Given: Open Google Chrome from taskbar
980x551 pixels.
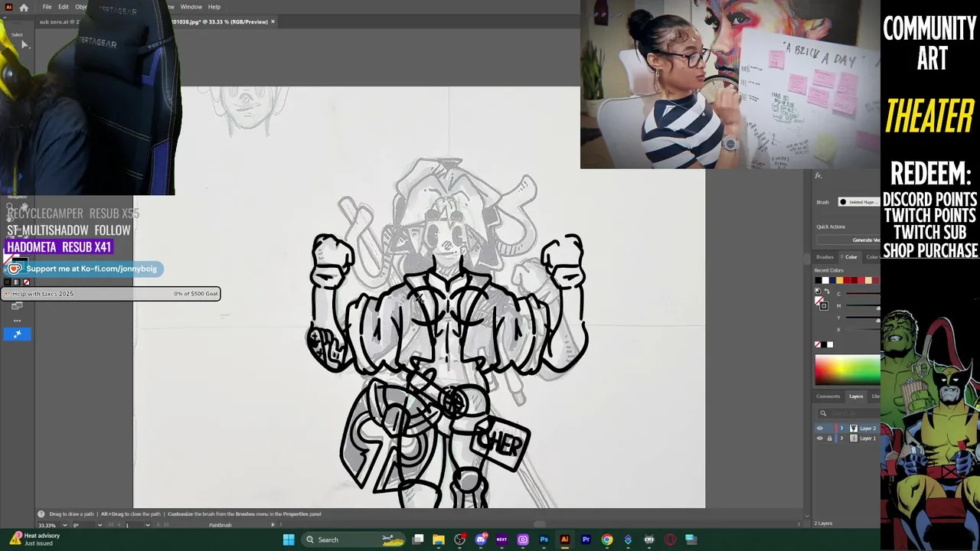Looking at the screenshot, I should click(607, 540).
